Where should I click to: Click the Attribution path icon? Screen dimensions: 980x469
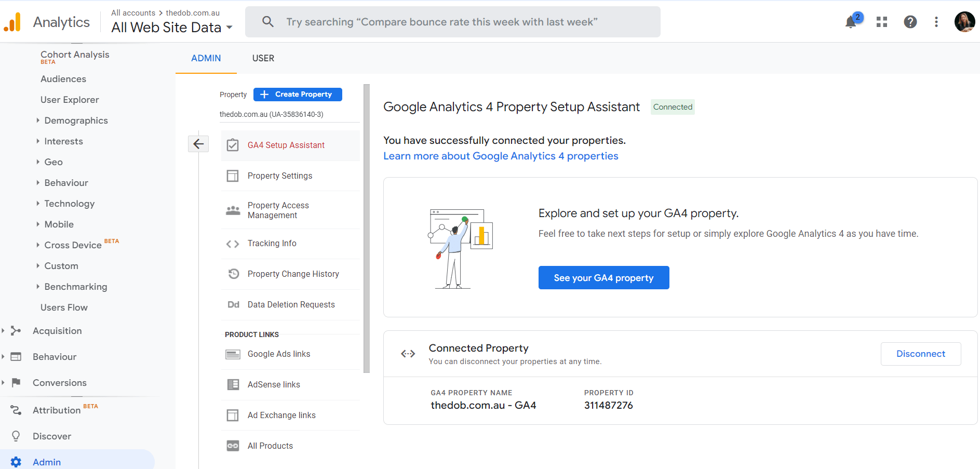(x=16, y=410)
